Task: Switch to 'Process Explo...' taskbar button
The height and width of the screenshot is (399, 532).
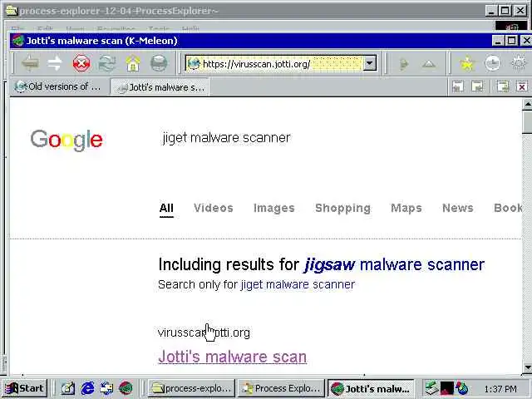Action: tap(281, 388)
